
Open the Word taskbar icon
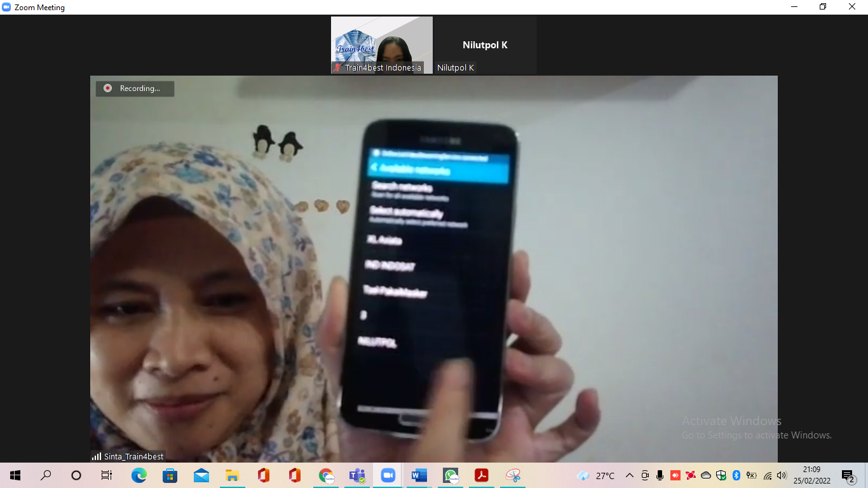point(419,475)
